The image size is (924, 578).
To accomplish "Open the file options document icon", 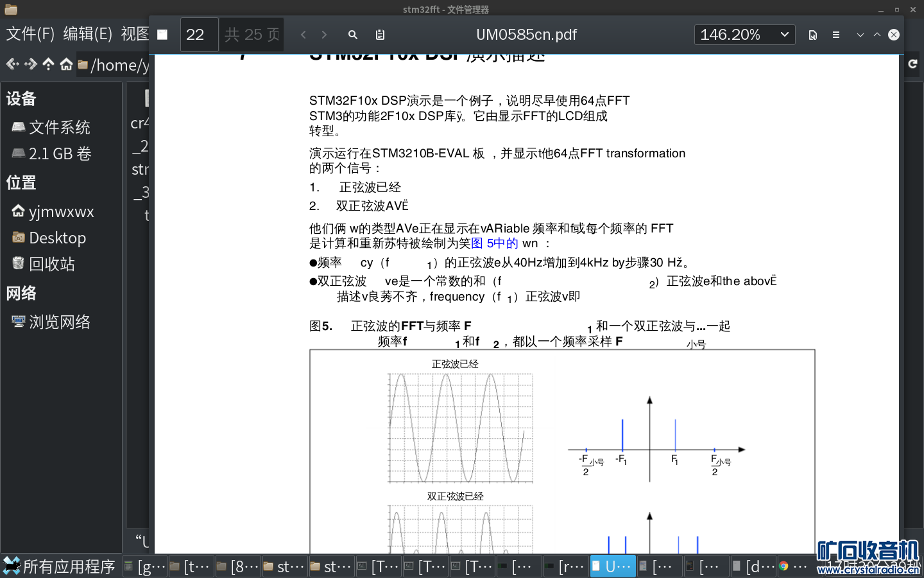I will pyautogui.click(x=812, y=35).
